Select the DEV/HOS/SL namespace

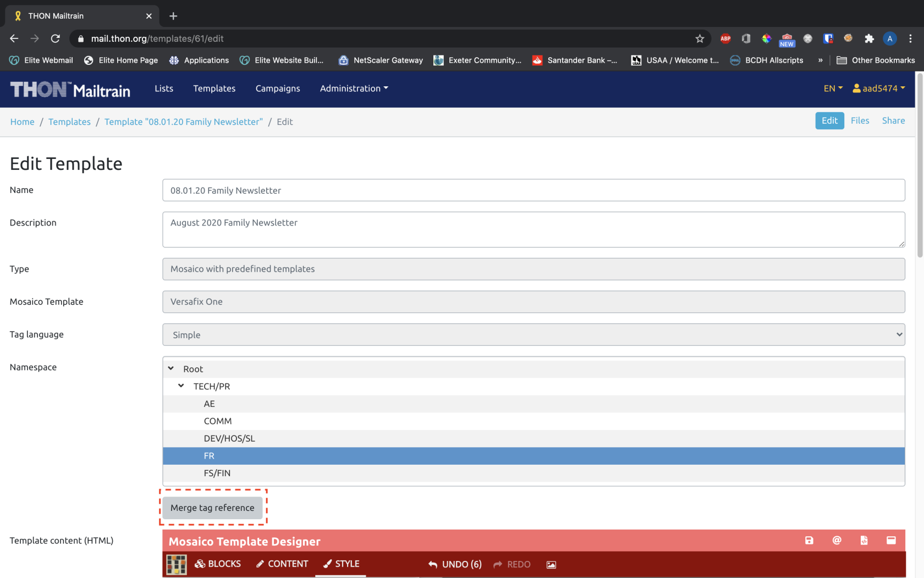533,438
